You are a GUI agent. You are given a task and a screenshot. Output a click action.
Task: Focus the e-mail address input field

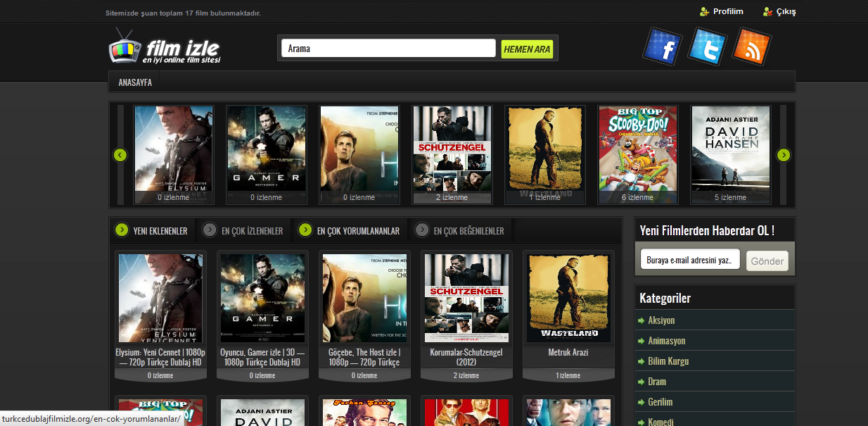(690, 259)
